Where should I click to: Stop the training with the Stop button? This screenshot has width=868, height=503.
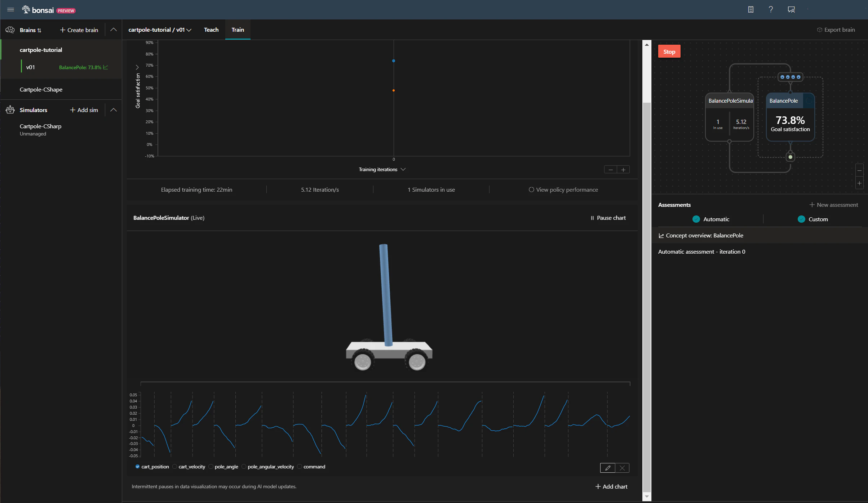[x=669, y=52]
